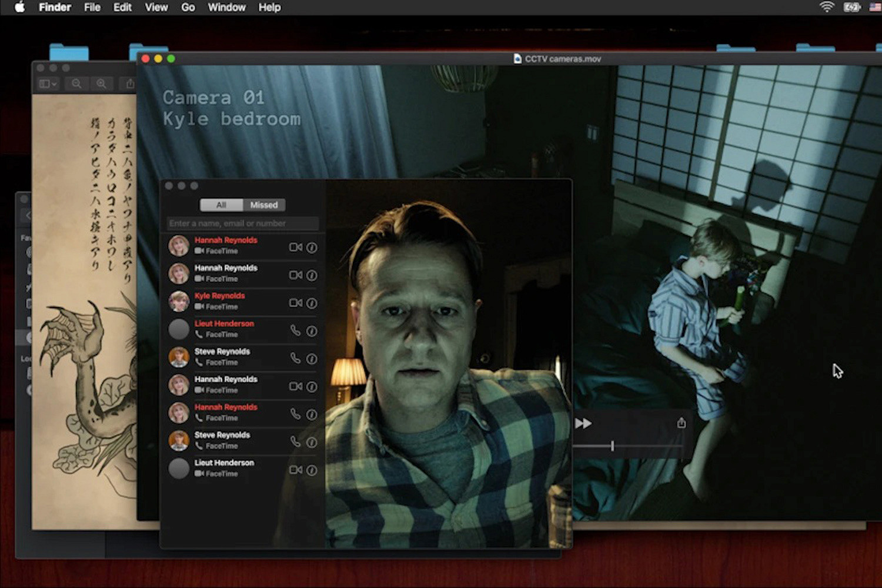Click the video playback scrubber handle

[x=612, y=446]
